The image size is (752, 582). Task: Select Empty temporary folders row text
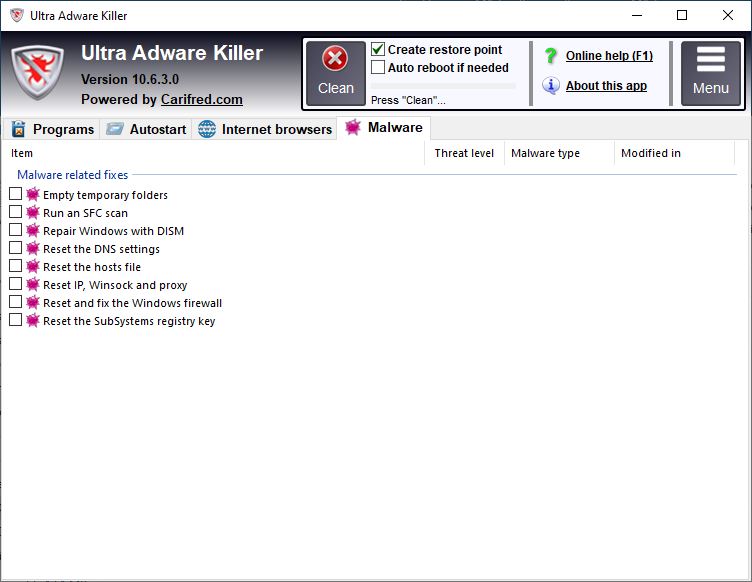(x=106, y=195)
